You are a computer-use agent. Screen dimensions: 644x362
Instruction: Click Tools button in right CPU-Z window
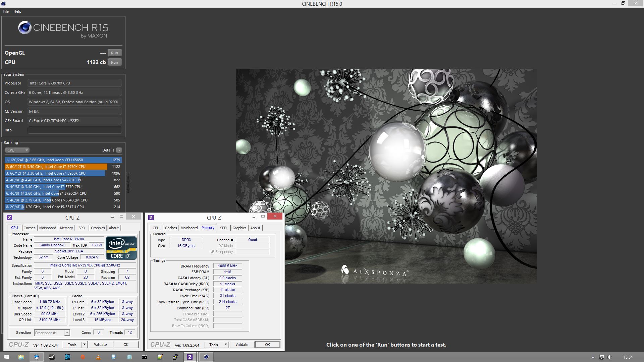(214, 345)
